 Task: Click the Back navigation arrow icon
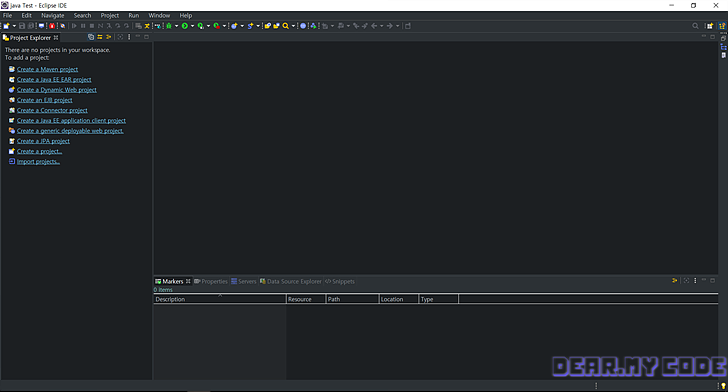(374, 26)
